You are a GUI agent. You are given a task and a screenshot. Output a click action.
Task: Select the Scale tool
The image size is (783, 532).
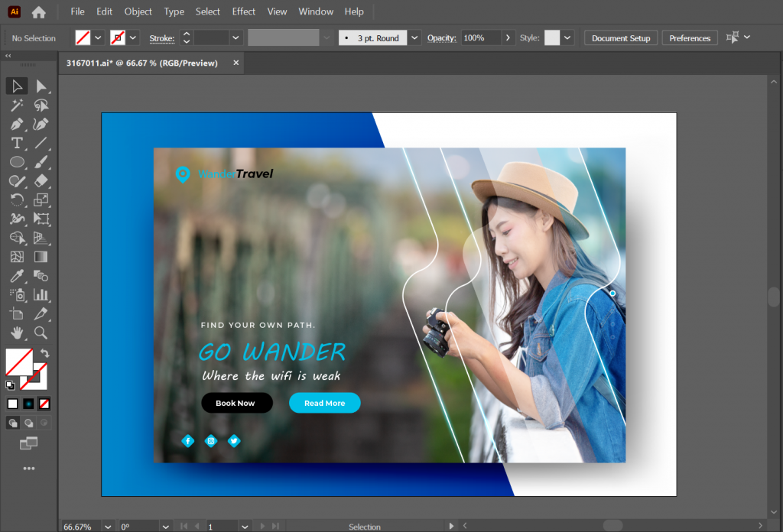click(x=41, y=200)
